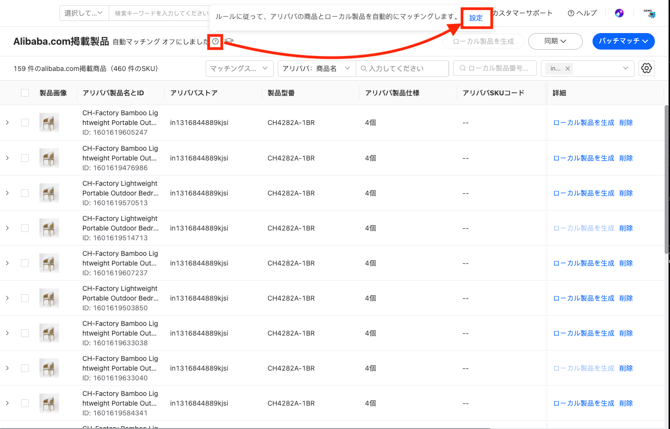Click ローカル製品を生成 for ID 1601619503850
This screenshot has height=429, width=670.
(x=583, y=298)
